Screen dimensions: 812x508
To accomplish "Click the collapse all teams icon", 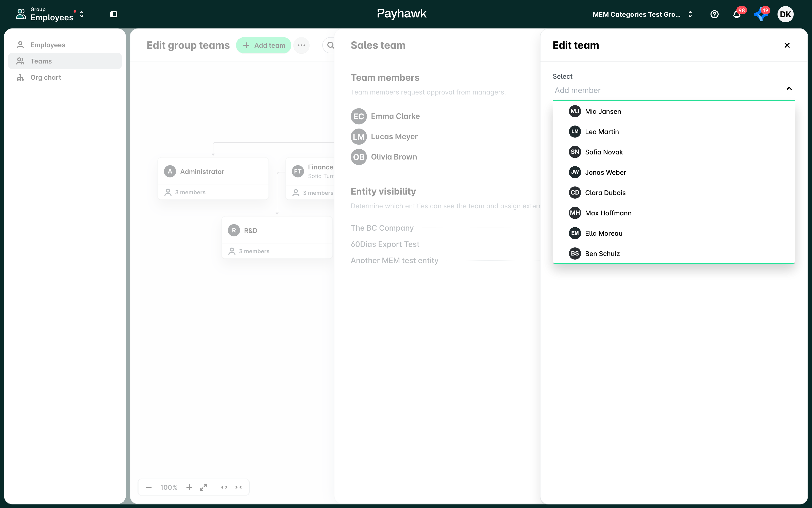I will pos(239,487).
